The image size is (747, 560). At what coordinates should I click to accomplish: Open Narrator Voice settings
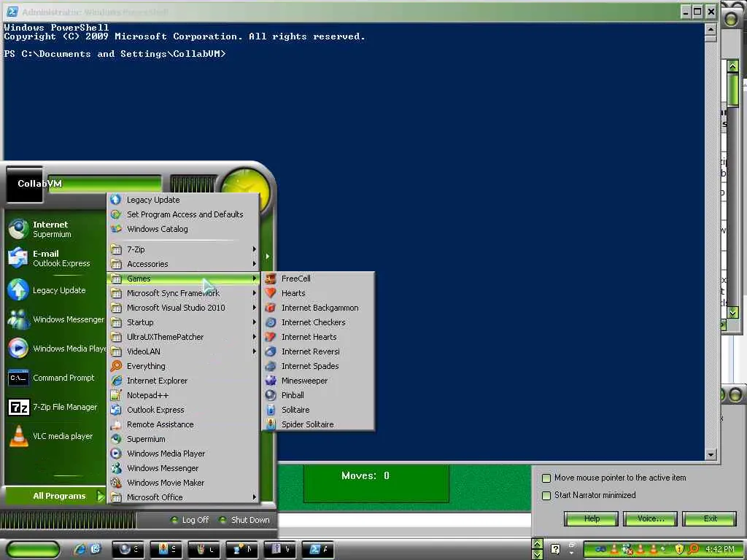click(650, 518)
